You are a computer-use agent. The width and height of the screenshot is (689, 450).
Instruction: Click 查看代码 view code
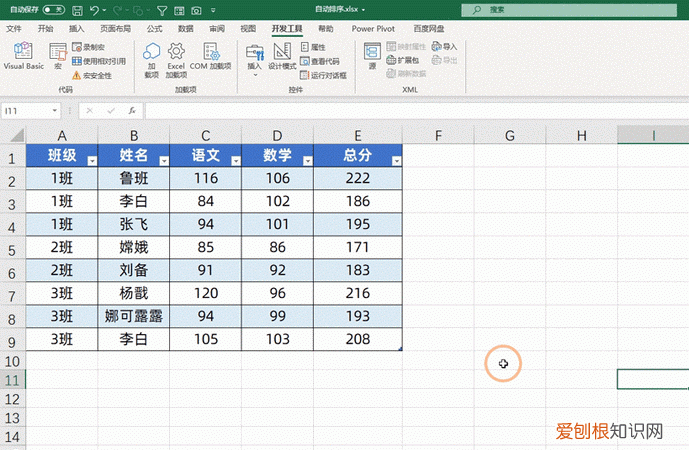coord(320,61)
